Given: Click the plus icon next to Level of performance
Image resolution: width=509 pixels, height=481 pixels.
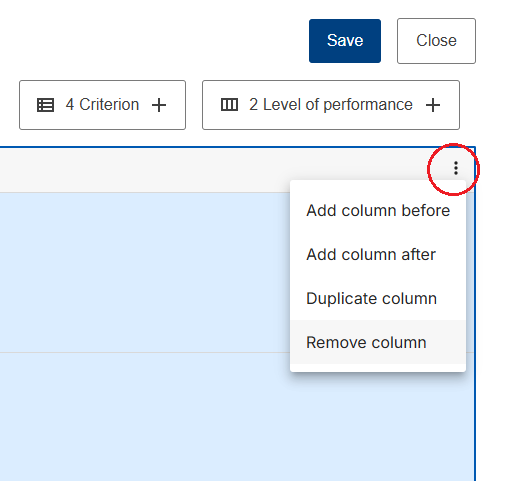Looking at the screenshot, I should tap(433, 105).
